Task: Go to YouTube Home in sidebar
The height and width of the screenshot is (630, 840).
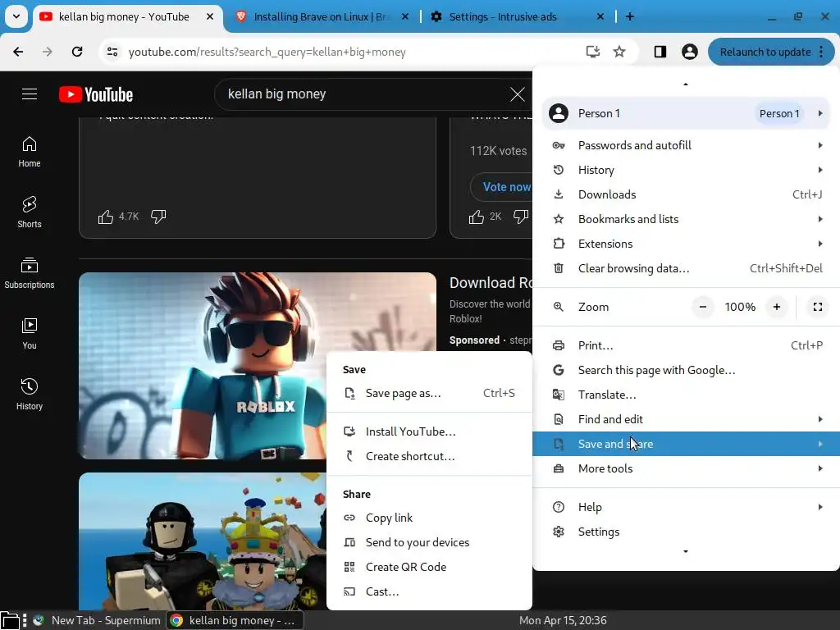Action: click(x=30, y=152)
